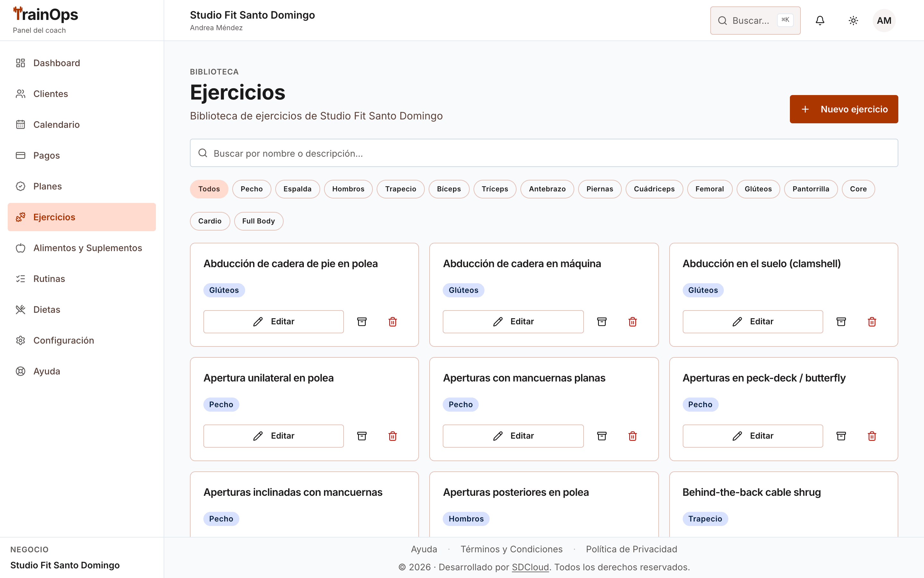
Task: Delete Aperturas con mancuernas planas
Action: [x=633, y=436]
